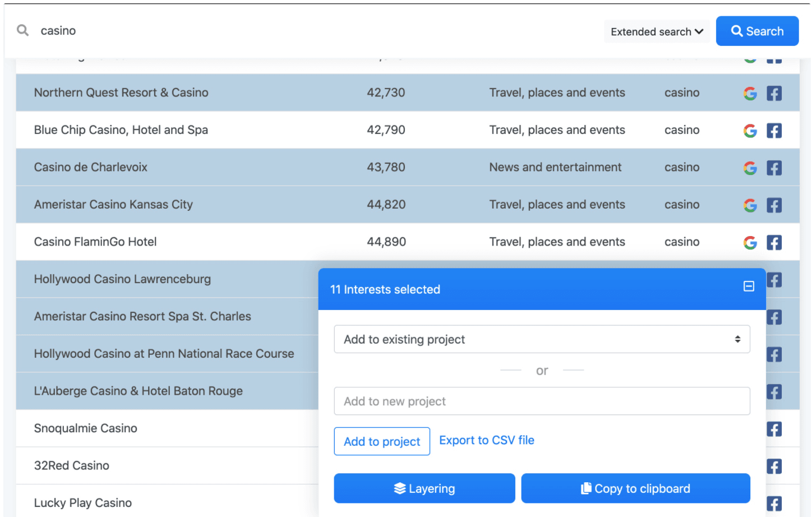The image size is (812, 517).
Task: Deselect the Ameristar Casino Kansas City row
Action: 408,204
